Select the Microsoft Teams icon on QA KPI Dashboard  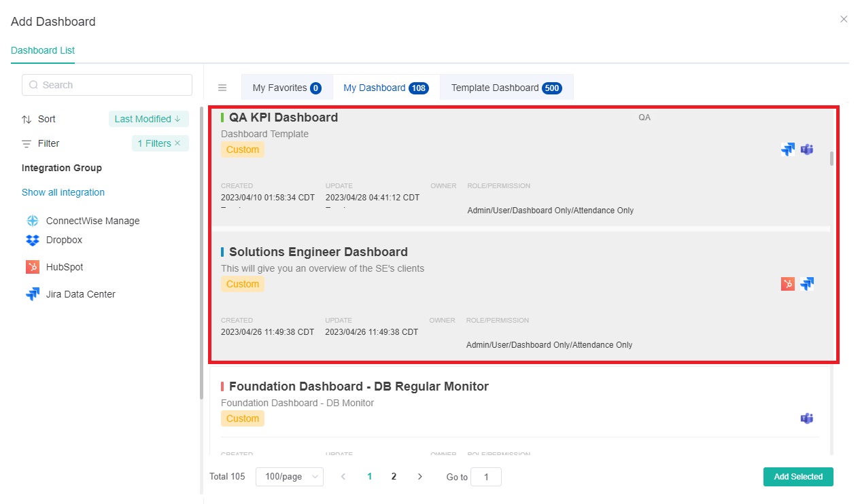pyautogui.click(x=806, y=149)
